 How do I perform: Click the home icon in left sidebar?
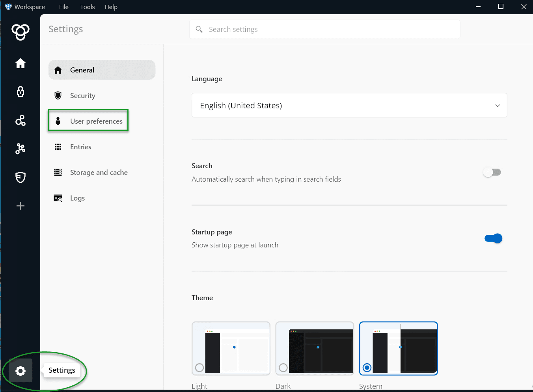click(x=20, y=63)
